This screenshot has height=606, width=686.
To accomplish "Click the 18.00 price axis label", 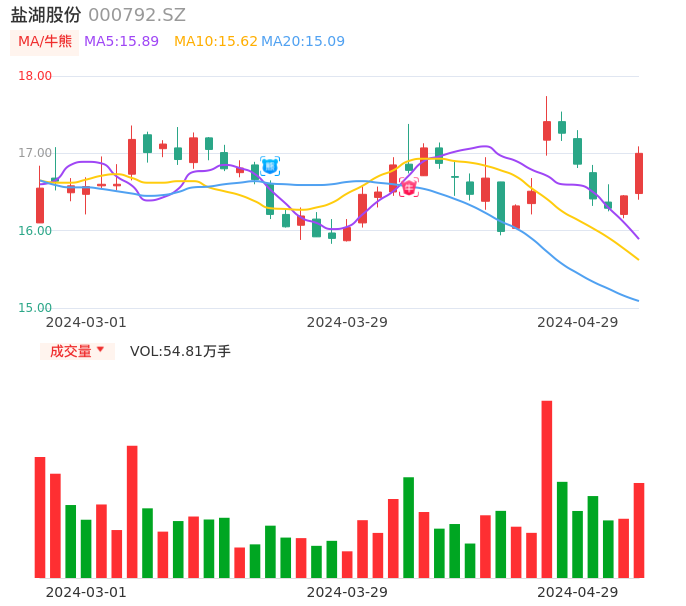I will [x=35, y=76].
